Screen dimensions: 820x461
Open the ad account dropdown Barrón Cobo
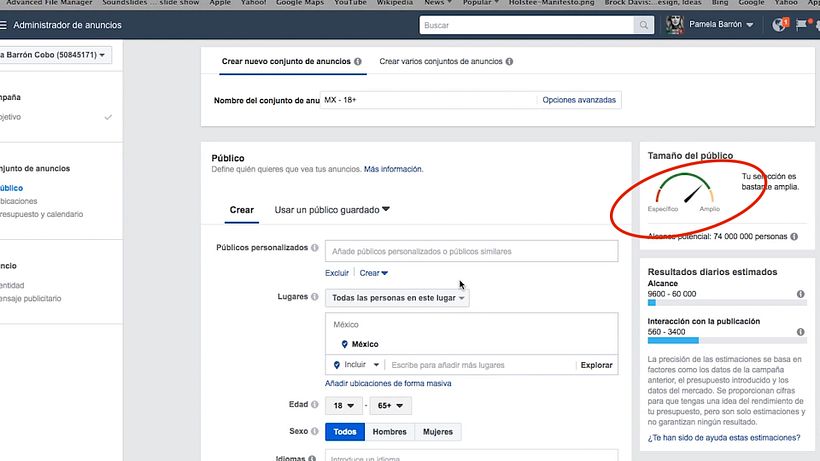54,55
